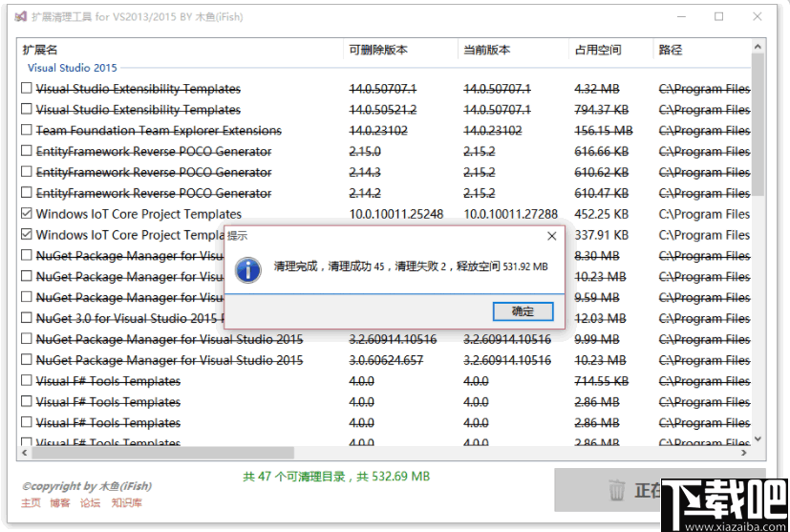Tick EntityFramework Reverse POCO Generator 2.14.3 checkbox
The image size is (790, 532).
click(27, 172)
